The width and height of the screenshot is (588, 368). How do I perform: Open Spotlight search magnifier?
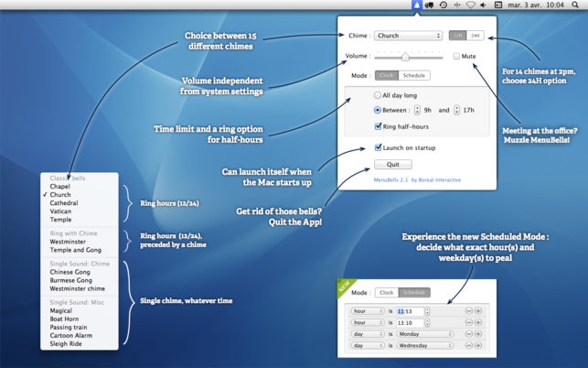coord(575,5)
